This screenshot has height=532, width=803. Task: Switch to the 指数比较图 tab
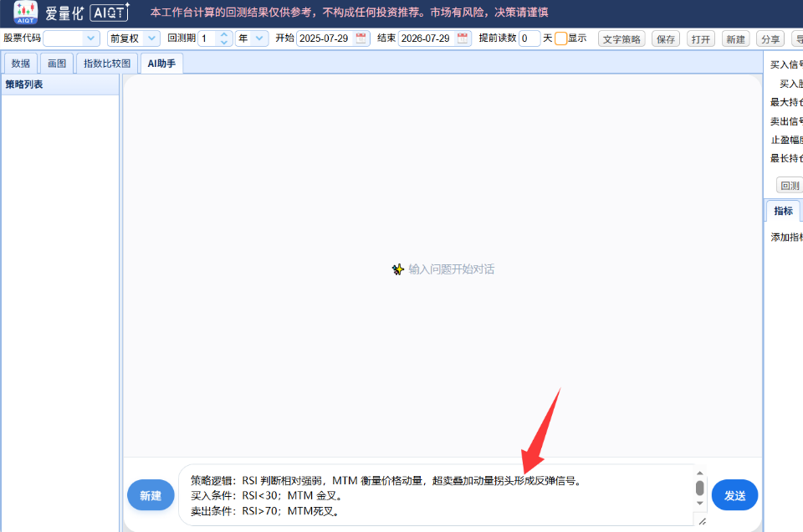pyautogui.click(x=107, y=64)
